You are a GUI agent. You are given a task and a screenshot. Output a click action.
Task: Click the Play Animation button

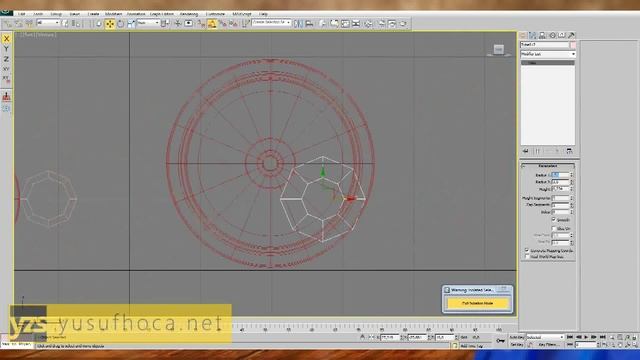[x=586, y=337]
